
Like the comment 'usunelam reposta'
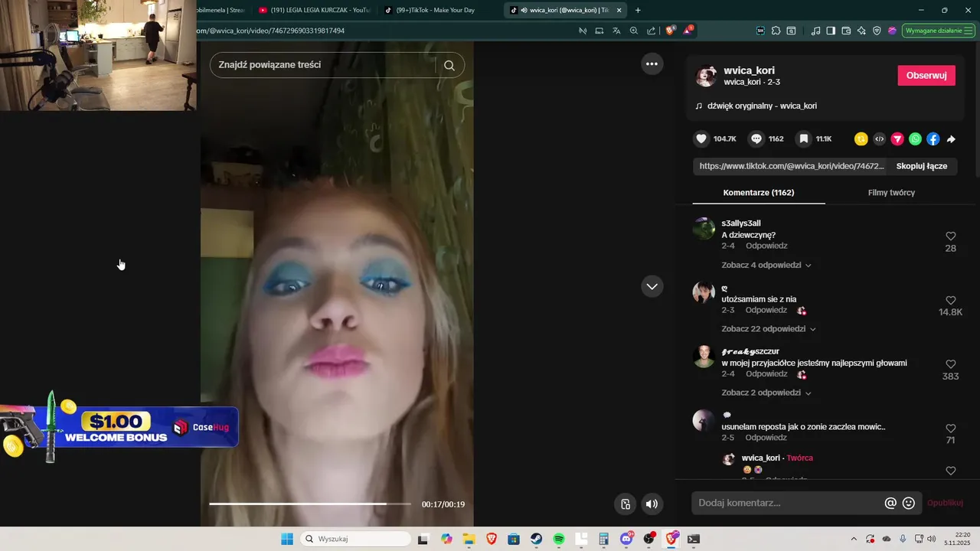951,429
